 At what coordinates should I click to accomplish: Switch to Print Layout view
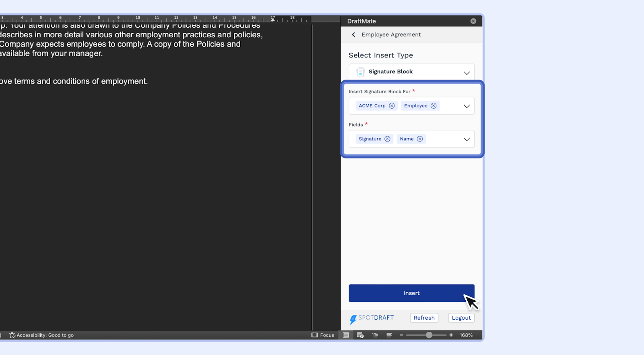tap(346, 335)
